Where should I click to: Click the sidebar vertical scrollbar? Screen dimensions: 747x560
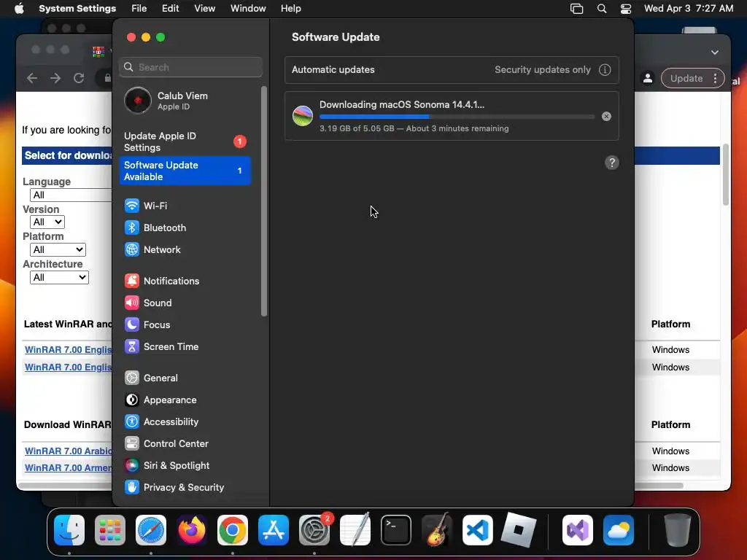tap(264, 201)
